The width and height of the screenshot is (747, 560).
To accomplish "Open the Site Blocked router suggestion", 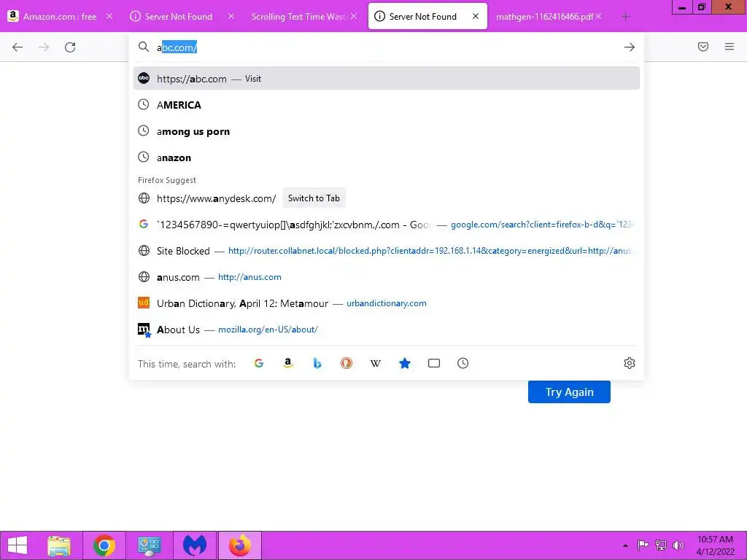I will [387, 251].
